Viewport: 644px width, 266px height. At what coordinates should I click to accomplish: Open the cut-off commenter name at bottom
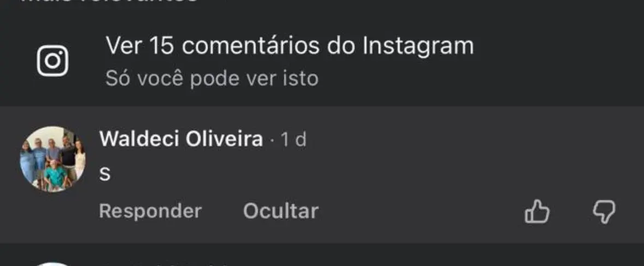point(164,264)
